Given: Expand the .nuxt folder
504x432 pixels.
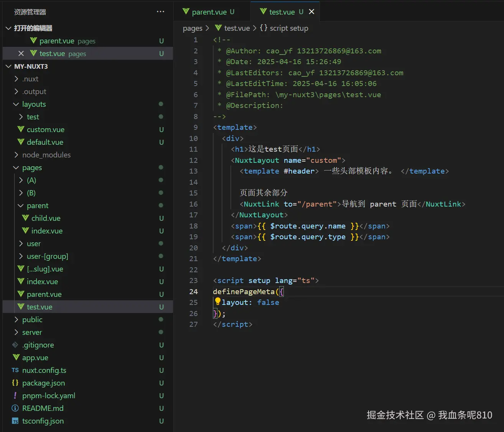Looking at the screenshot, I should (16, 79).
